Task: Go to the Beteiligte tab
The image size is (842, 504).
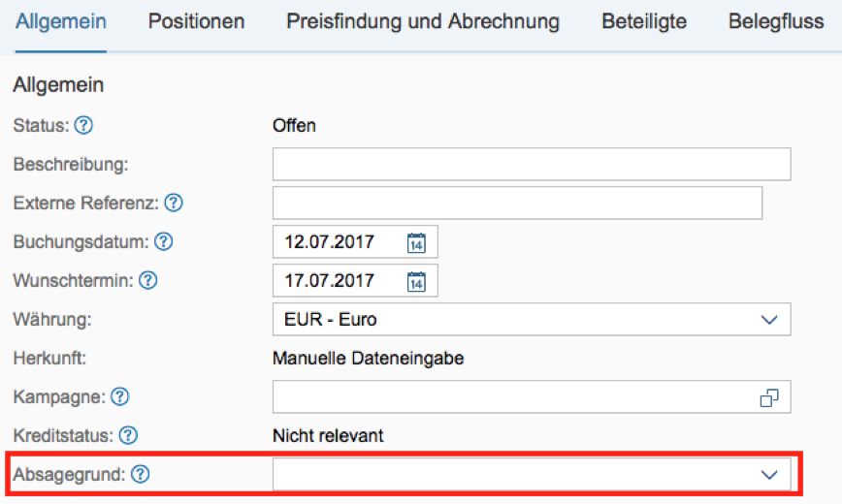Action: click(644, 21)
